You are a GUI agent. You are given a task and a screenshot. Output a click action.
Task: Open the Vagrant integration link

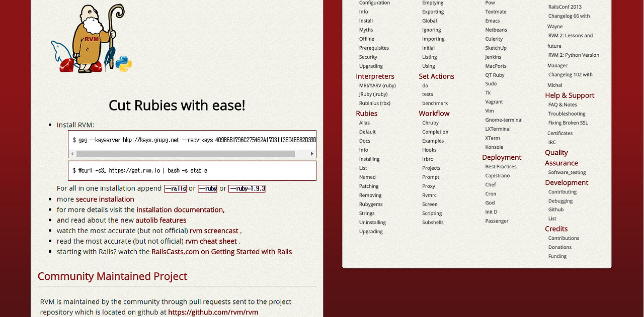click(x=494, y=102)
